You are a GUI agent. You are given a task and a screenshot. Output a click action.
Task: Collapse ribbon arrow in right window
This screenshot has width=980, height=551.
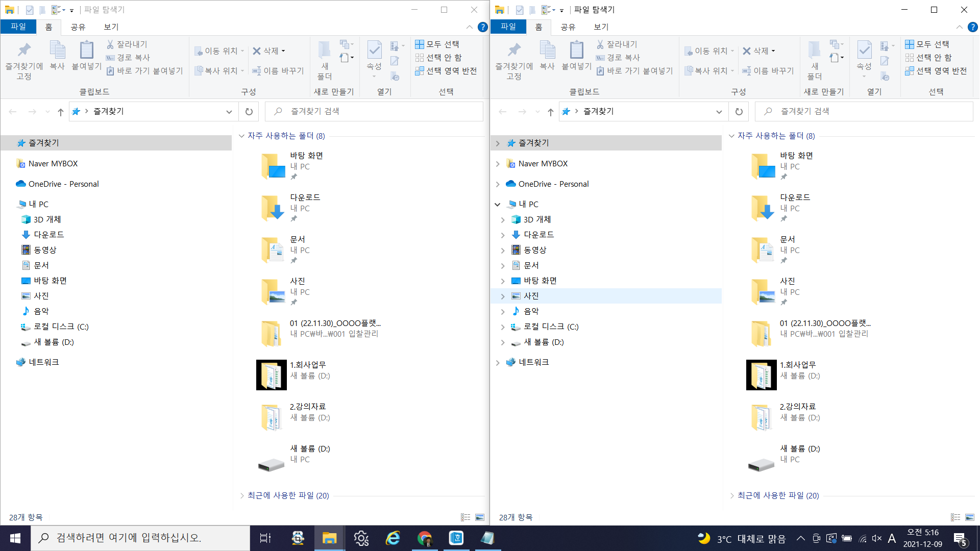(960, 27)
